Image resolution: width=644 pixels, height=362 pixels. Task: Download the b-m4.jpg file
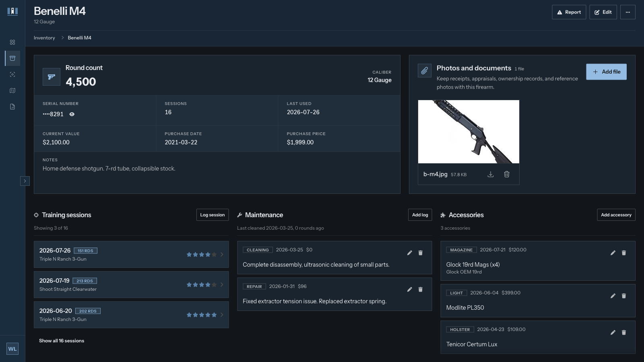[x=491, y=174]
